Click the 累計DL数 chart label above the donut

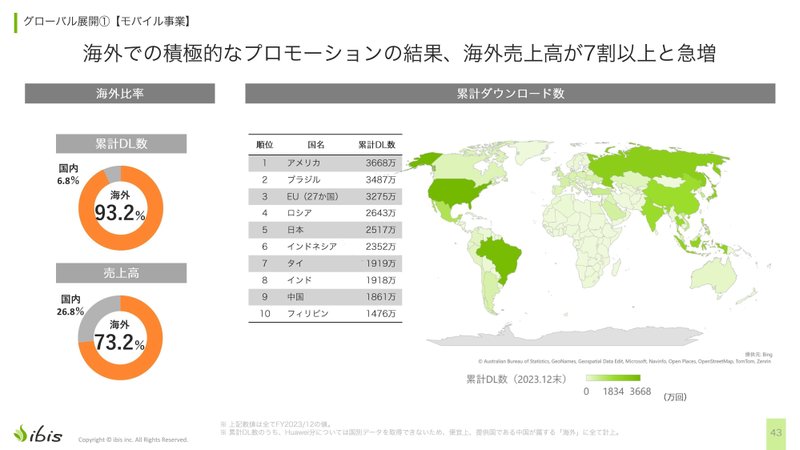[121, 144]
